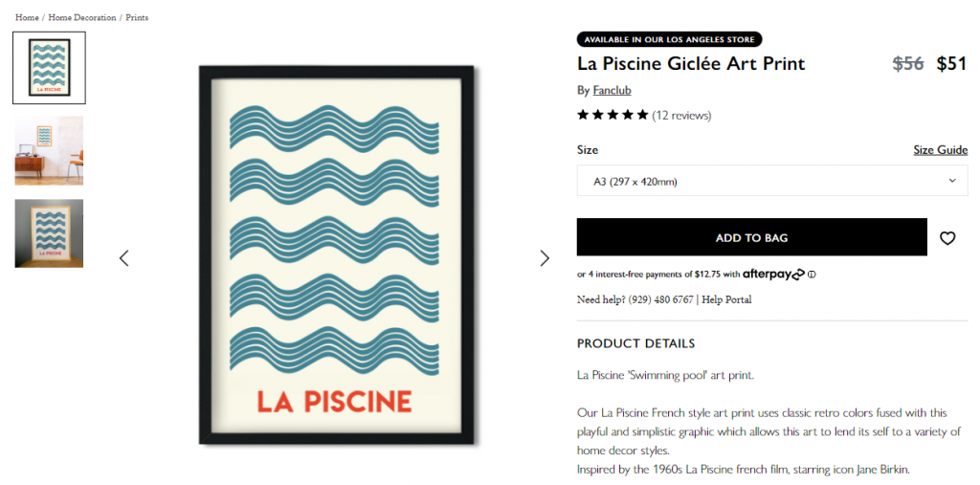This screenshot has height=485, width=980.
Task: Click the Afterpay logo
Action: click(x=773, y=275)
